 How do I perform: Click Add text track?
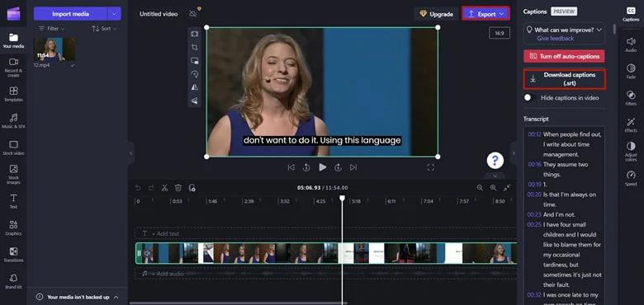325,233
